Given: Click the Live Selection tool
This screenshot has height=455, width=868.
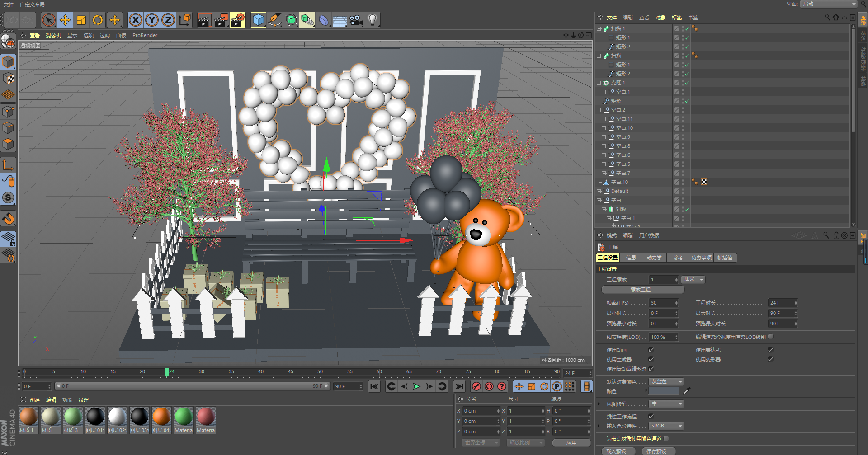Looking at the screenshot, I should (49, 20).
